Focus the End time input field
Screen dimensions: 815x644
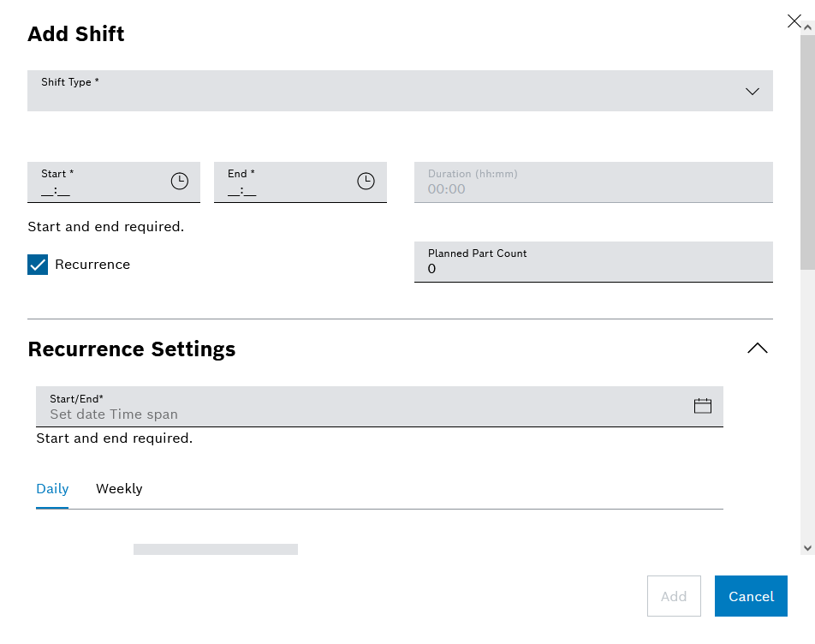(283, 190)
